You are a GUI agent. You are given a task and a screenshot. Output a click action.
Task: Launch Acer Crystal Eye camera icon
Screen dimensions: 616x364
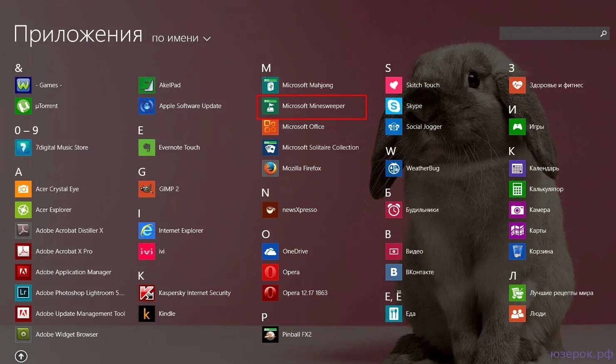pos(23,189)
